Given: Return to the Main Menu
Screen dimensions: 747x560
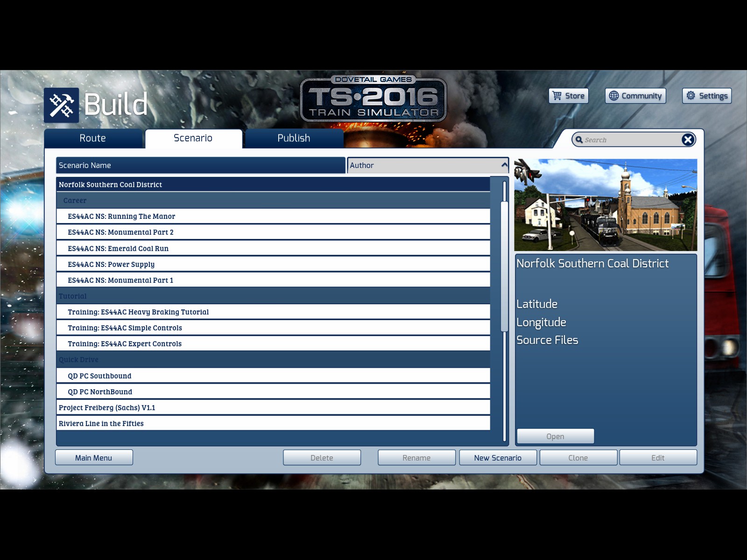Looking at the screenshot, I should pos(94,458).
